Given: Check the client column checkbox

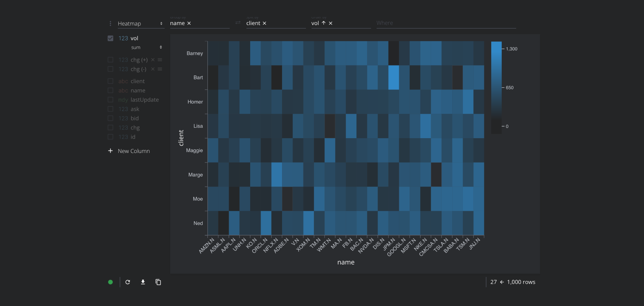Looking at the screenshot, I should (x=110, y=81).
